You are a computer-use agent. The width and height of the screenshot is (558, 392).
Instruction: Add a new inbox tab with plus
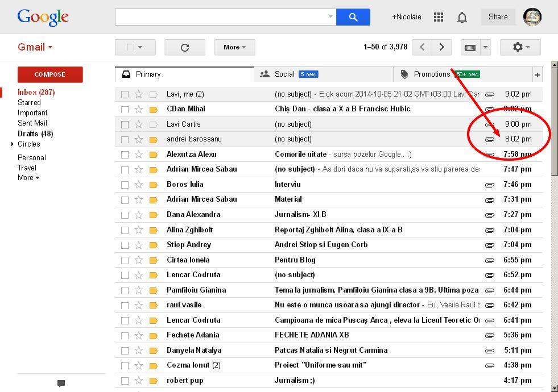537,74
